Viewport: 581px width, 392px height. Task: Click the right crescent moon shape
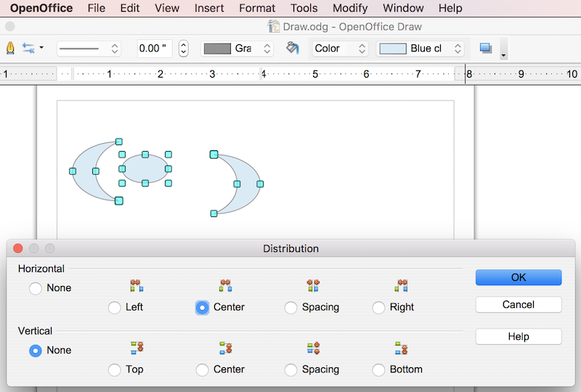248,184
